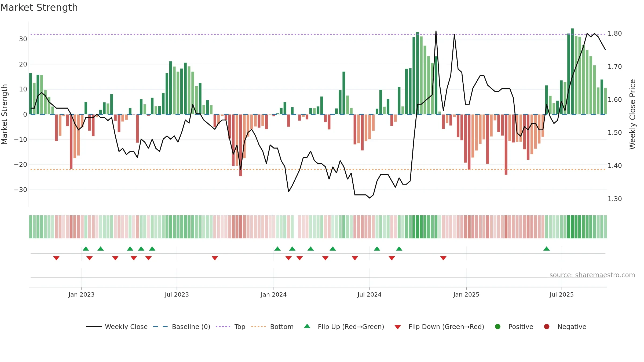Click the −10 tick on strength axis
This screenshot has height=362, width=644.
(21, 139)
